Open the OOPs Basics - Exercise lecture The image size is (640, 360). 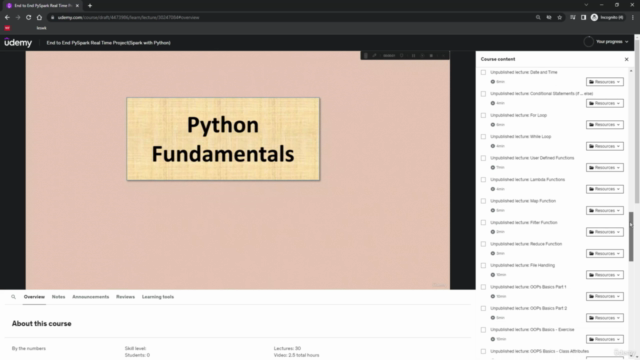click(x=532, y=330)
